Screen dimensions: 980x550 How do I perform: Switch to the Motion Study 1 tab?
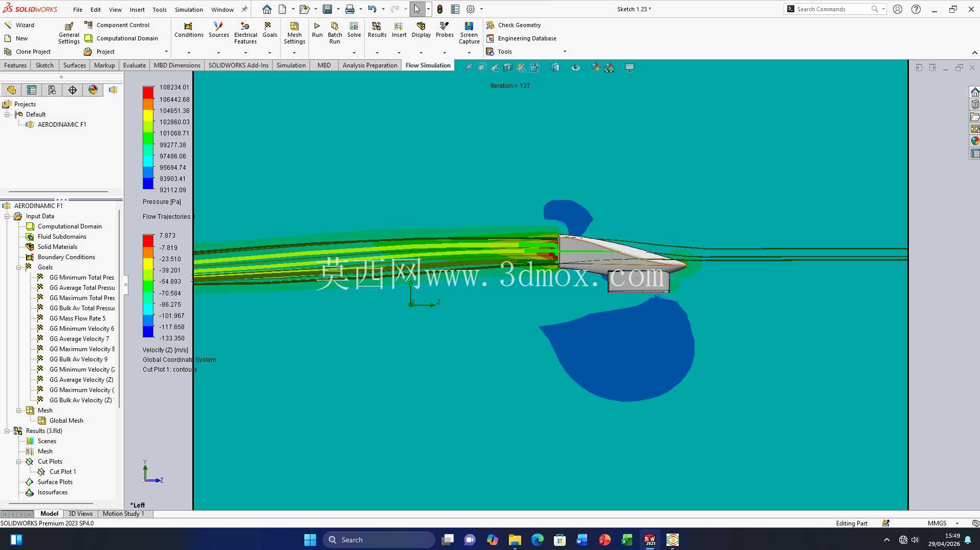tap(123, 514)
